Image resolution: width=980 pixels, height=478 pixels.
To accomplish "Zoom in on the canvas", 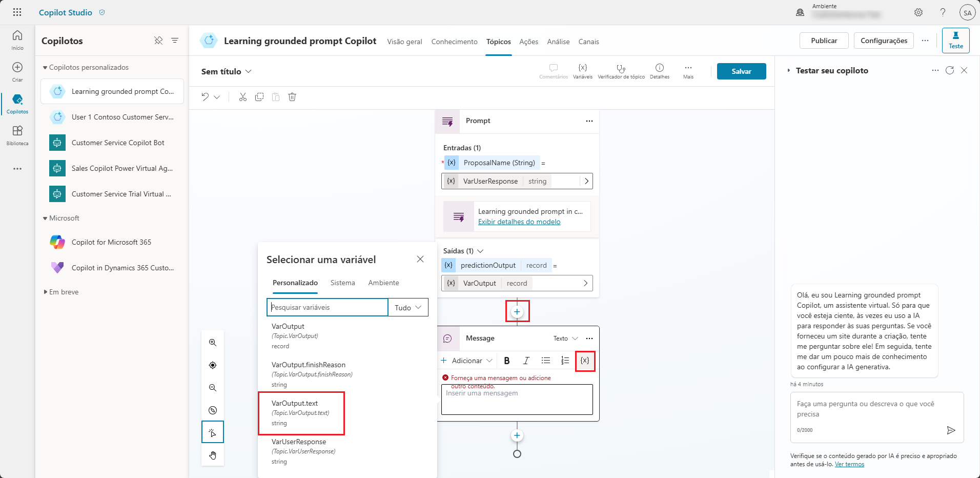I will click(x=213, y=343).
